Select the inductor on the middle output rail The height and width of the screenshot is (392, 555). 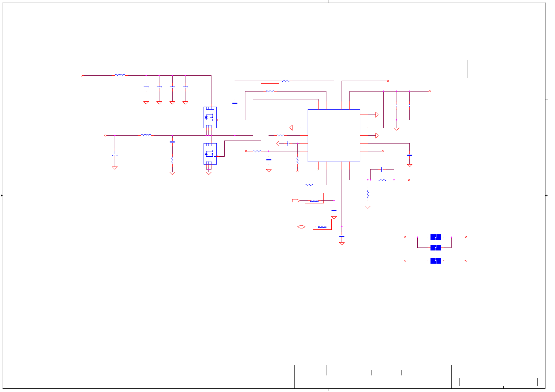pos(146,135)
